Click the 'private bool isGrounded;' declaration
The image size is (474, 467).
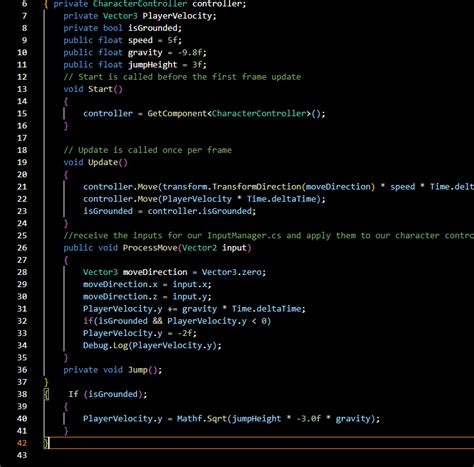point(122,28)
